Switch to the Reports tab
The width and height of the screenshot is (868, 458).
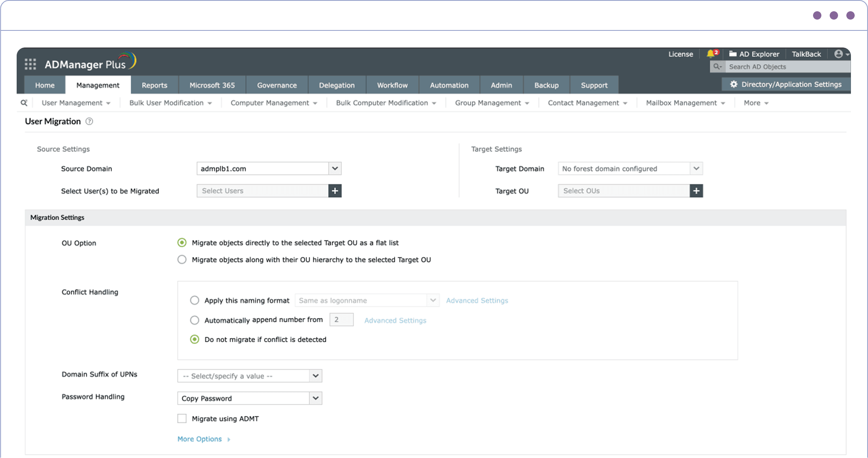(x=154, y=85)
